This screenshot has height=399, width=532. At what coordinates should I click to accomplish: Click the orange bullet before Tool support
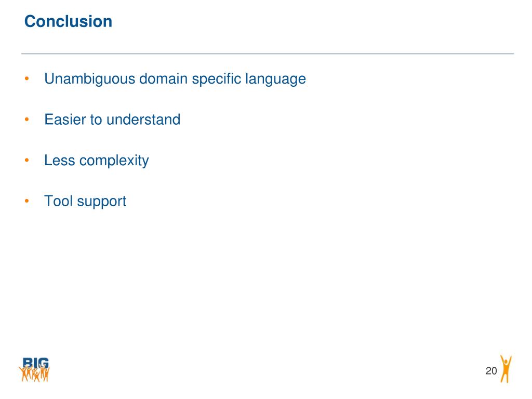pos(27,201)
